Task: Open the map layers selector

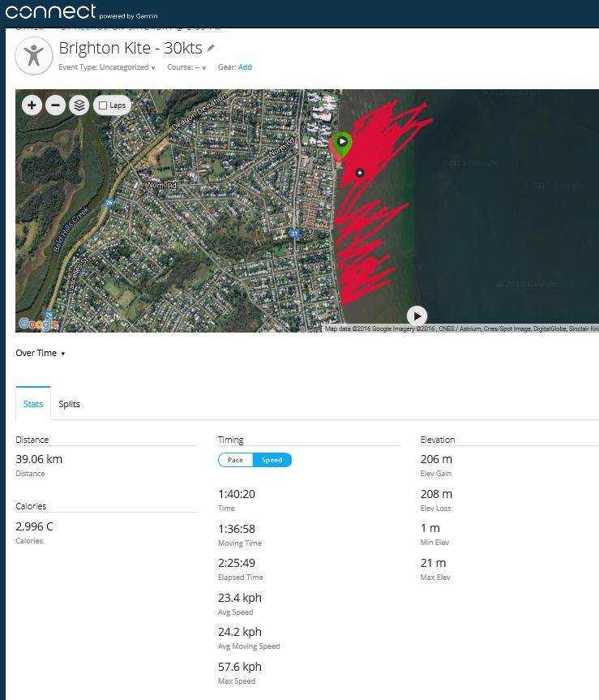Action: pyautogui.click(x=79, y=105)
